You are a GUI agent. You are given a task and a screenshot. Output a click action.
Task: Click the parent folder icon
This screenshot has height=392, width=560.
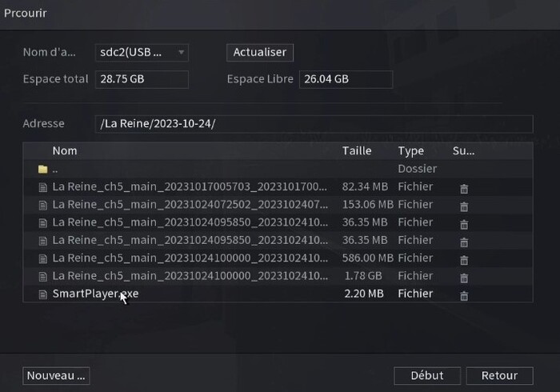coord(43,170)
